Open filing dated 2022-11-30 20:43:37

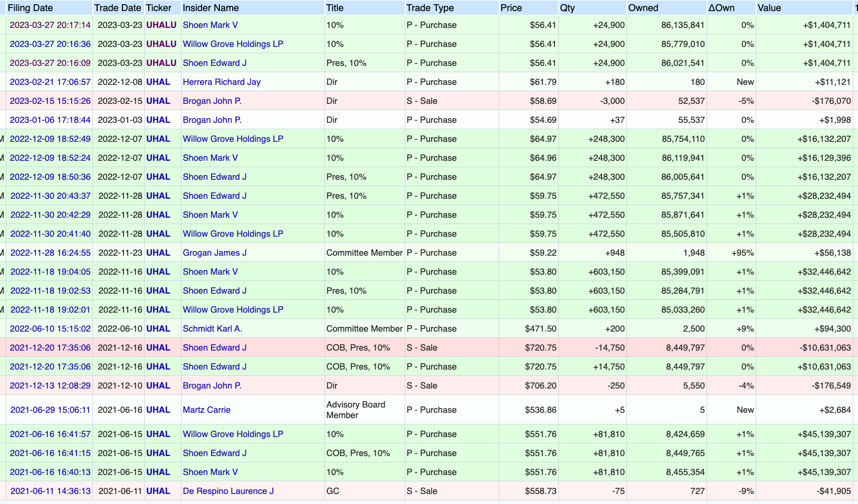tap(51, 196)
